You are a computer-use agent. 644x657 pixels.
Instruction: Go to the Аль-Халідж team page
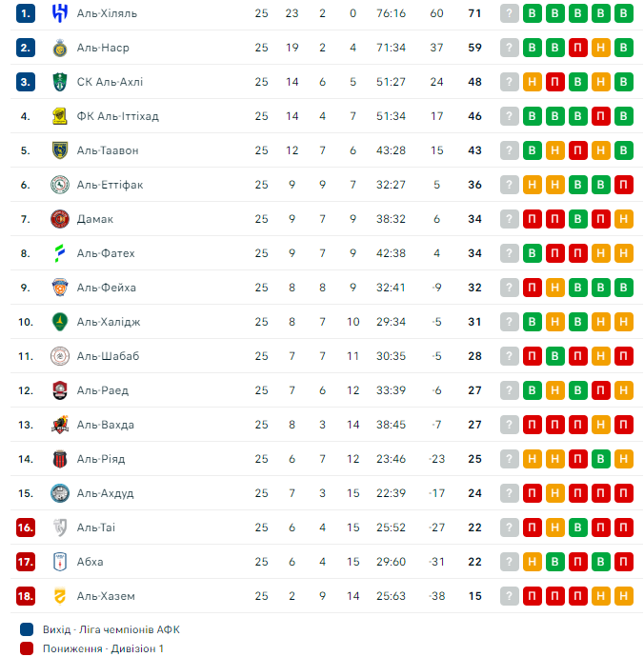point(108,322)
